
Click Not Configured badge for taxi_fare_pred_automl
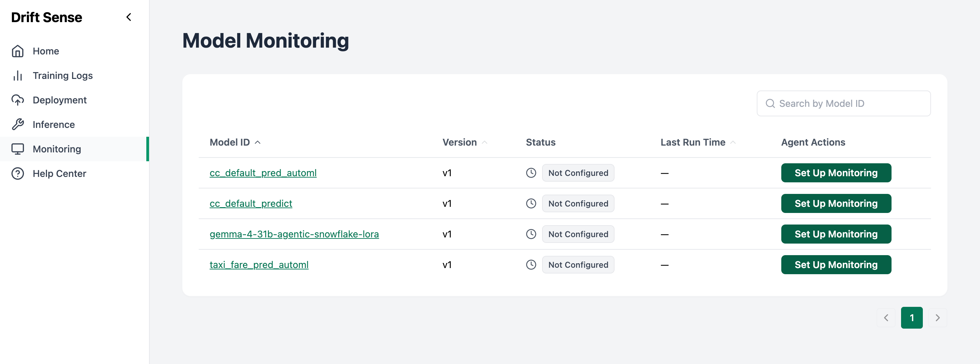[x=578, y=264]
